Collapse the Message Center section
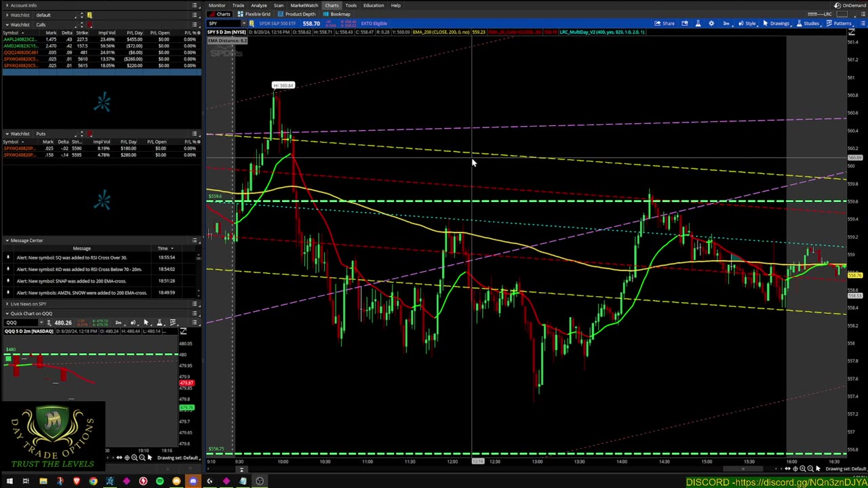The width and height of the screenshot is (868, 488). point(6,241)
